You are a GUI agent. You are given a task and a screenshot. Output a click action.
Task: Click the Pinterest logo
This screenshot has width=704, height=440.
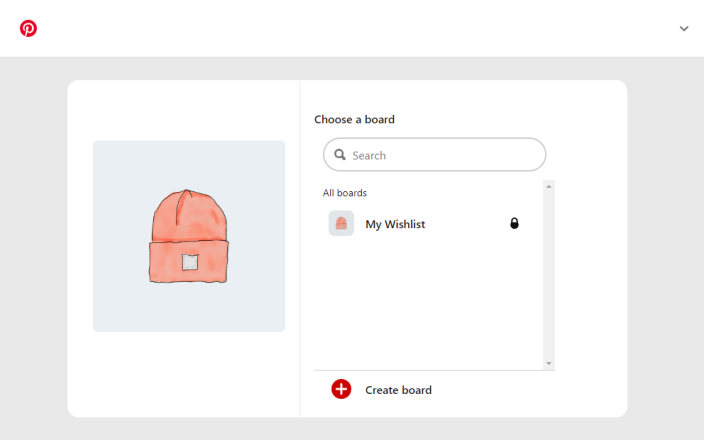pos(28,28)
